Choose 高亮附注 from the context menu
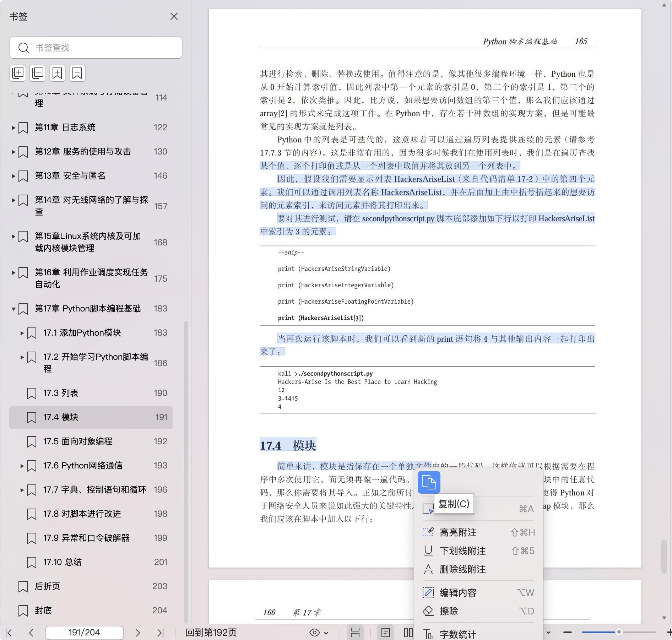Screen dimensions: 672x640 pyautogui.click(x=458, y=532)
